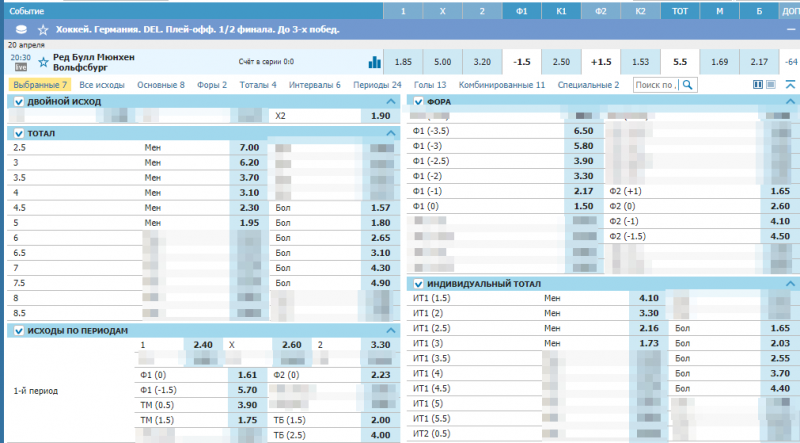800x443 pixels.
Task: Switch to two-column layout view
Action: coord(758,86)
